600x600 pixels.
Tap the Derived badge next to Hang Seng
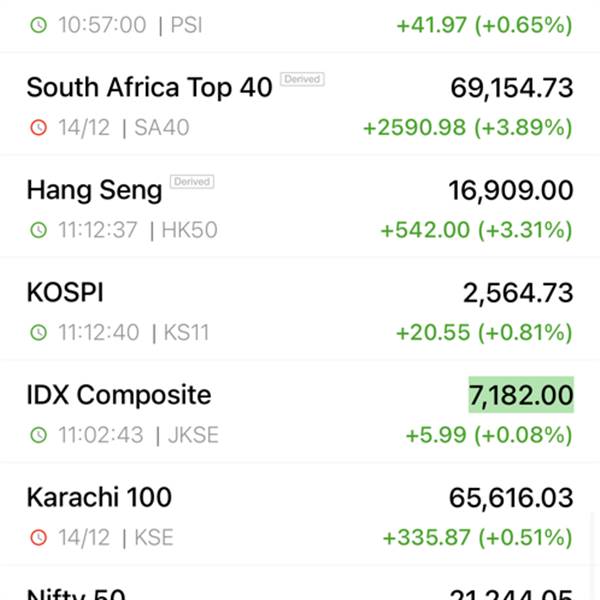192,181
